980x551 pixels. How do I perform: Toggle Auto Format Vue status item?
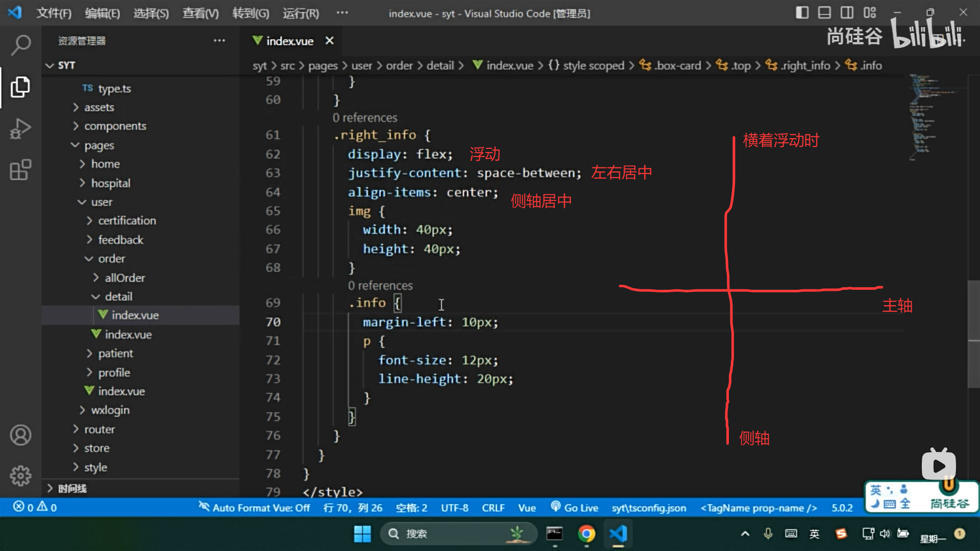254,508
